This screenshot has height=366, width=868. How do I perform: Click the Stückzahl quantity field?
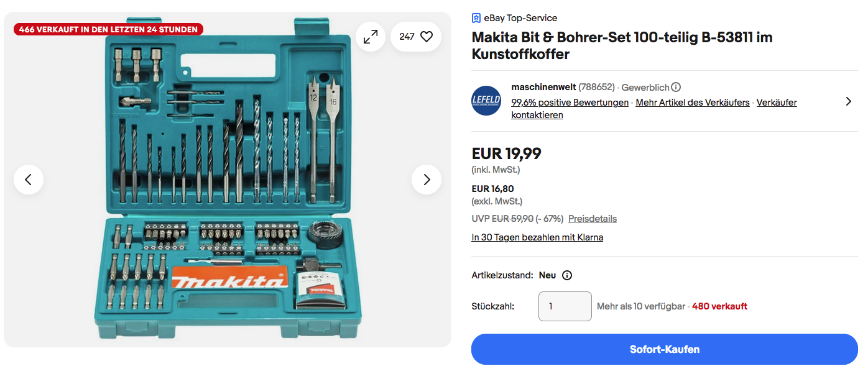(565, 306)
